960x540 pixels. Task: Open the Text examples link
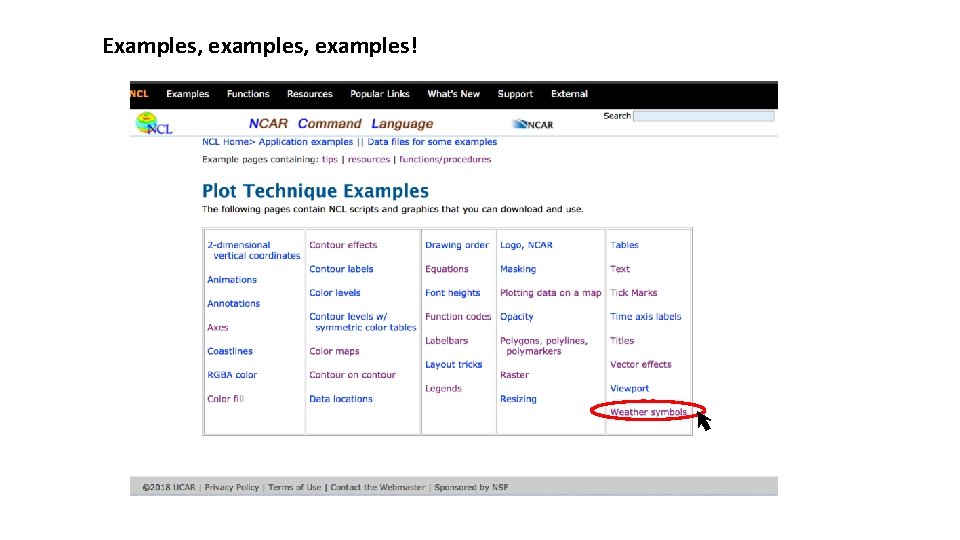620,268
